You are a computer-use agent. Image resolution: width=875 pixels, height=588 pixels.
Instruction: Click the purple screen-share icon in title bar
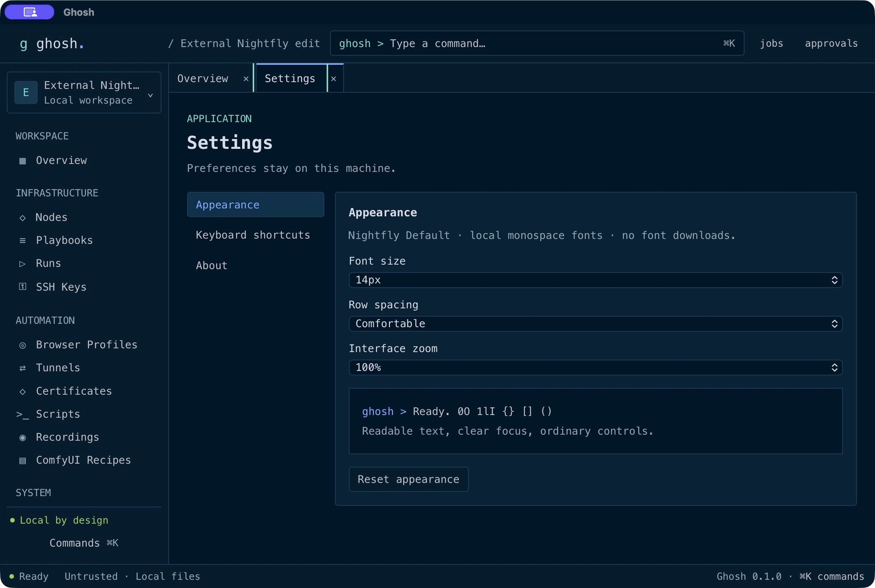point(30,12)
